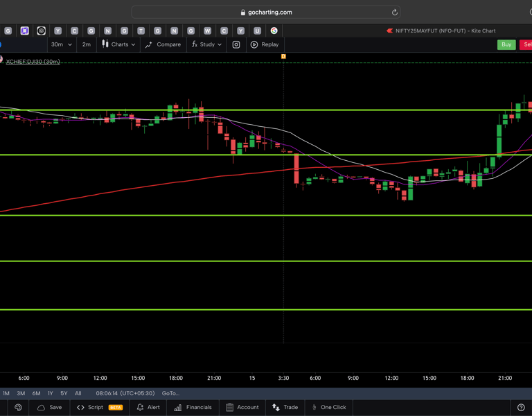Select the 2m timeframe shortcut

(x=87, y=44)
